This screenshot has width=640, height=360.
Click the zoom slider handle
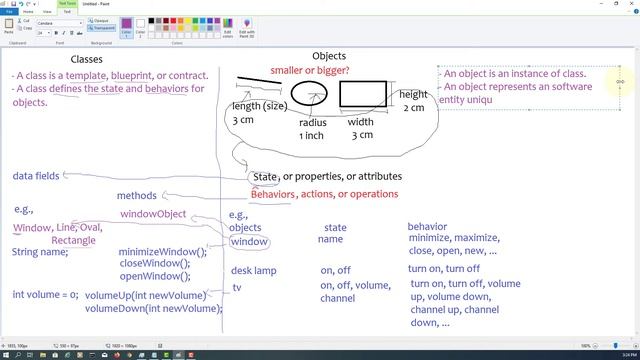[616, 346]
